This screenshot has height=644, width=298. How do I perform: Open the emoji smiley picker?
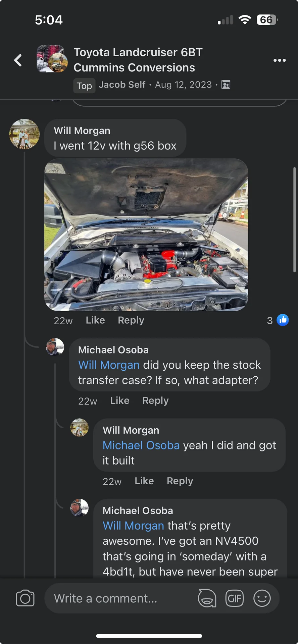pyautogui.click(x=262, y=598)
